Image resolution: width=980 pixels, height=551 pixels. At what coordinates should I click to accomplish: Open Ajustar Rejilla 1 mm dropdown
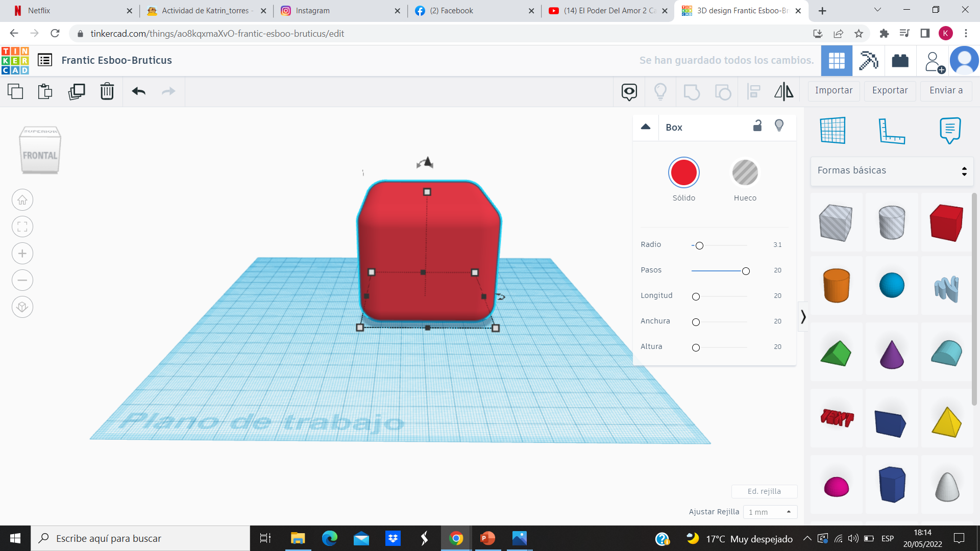(770, 512)
